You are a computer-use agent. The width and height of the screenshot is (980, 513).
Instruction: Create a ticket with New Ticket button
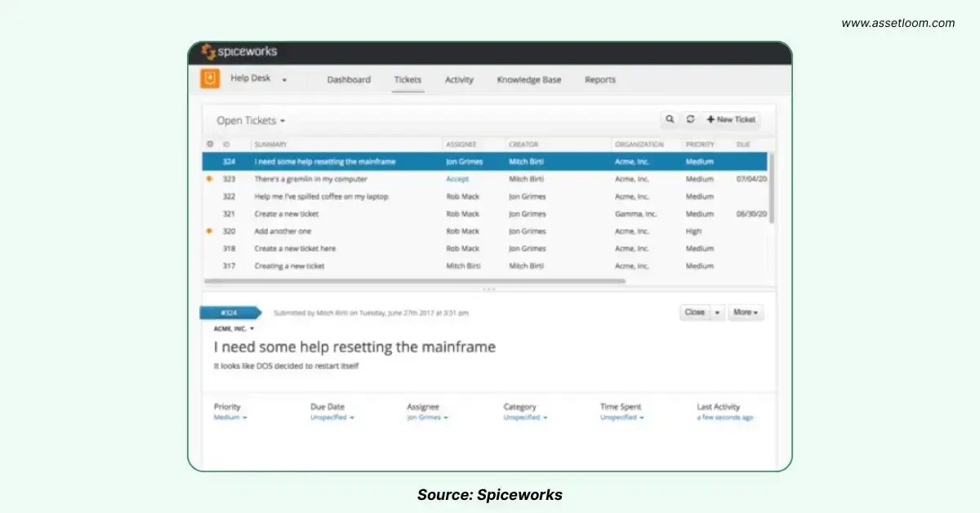[731, 119]
